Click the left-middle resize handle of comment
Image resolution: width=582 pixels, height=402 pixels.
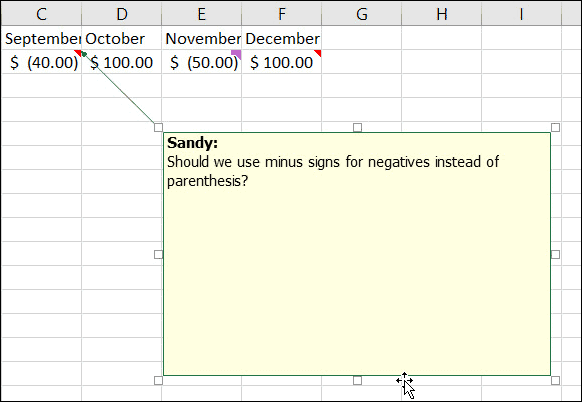click(158, 254)
